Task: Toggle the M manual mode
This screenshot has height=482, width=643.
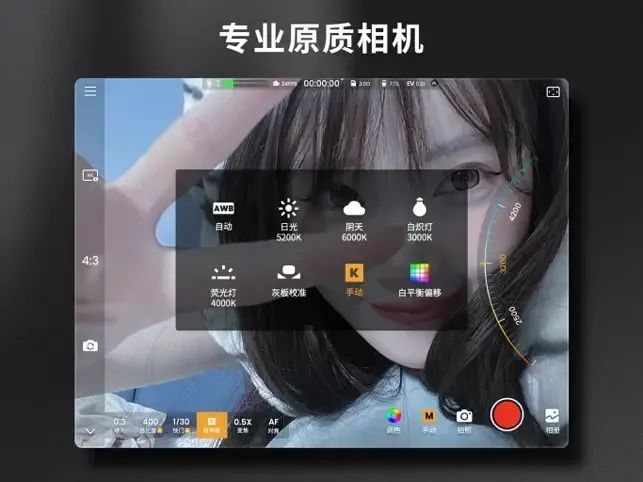Action: tap(429, 421)
